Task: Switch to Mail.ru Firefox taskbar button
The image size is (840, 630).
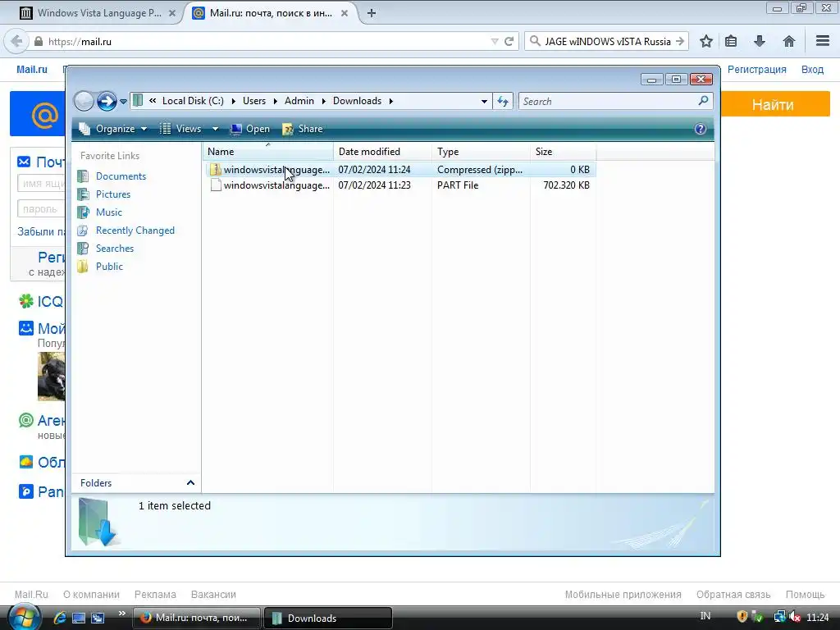Action: pos(196,618)
